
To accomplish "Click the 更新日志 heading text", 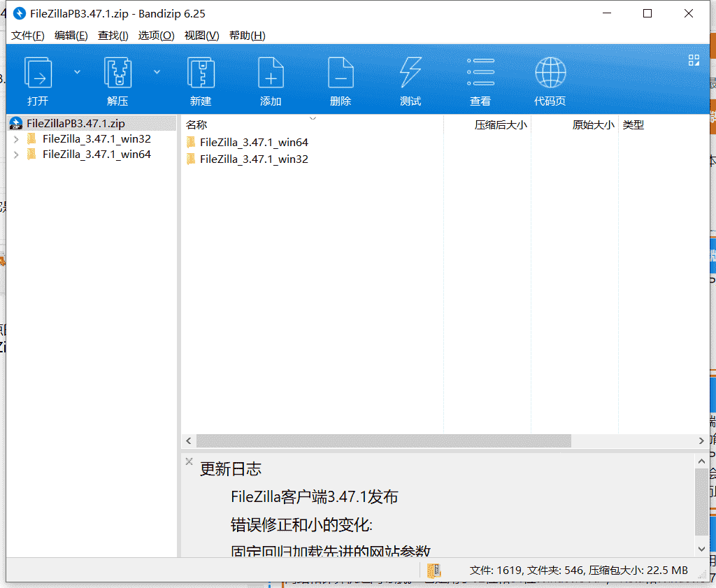I will (x=231, y=469).
